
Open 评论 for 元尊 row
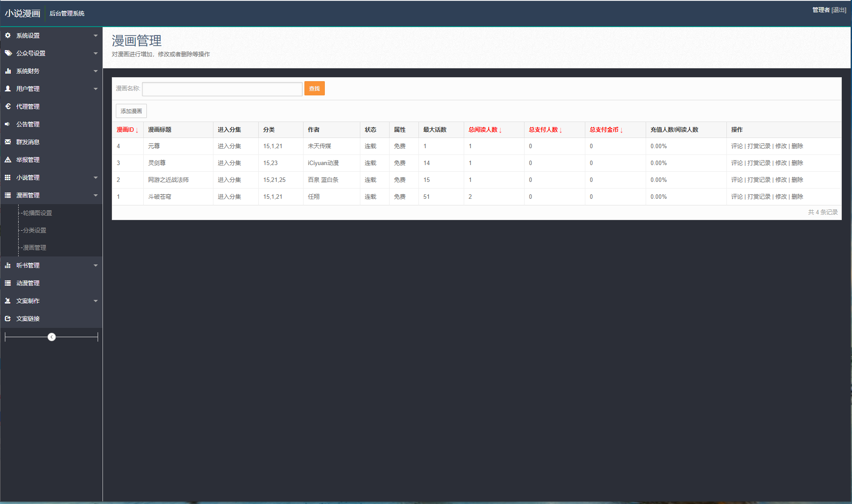point(737,146)
